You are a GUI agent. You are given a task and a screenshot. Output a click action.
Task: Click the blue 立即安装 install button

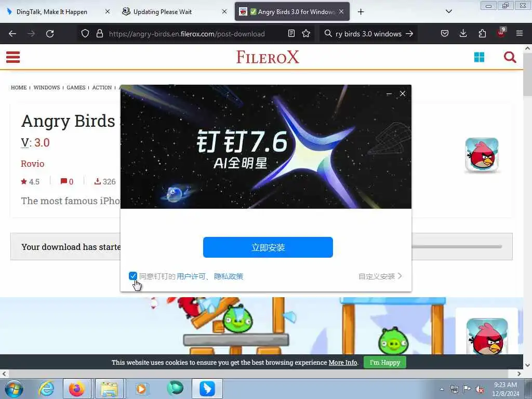click(268, 247)
